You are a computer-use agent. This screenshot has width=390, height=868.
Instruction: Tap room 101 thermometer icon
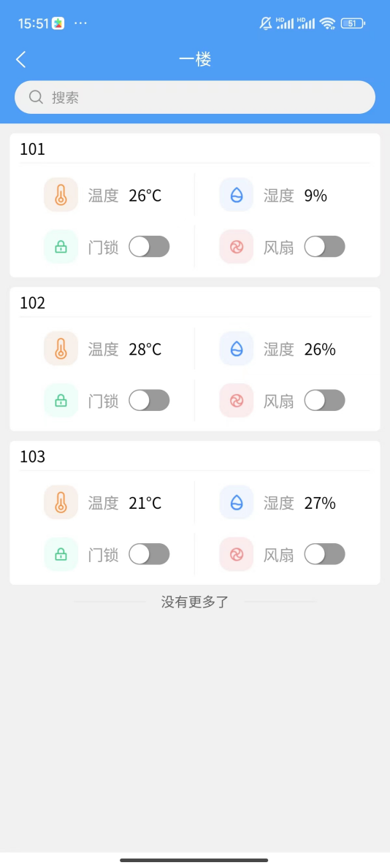click(x=61, y=195)
